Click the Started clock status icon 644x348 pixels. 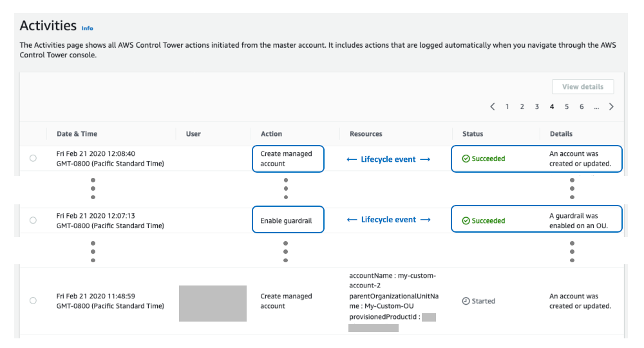[x=466, y=301]
